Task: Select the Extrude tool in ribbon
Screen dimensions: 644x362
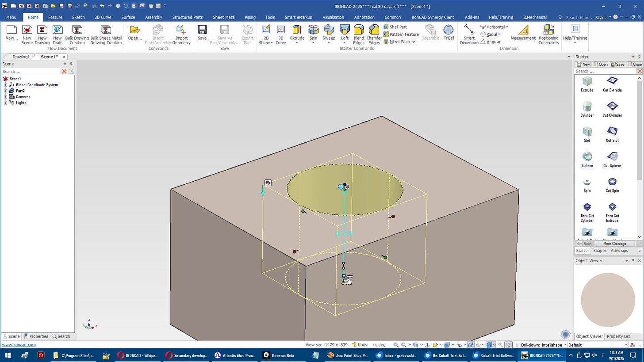Action: (297, 34)
